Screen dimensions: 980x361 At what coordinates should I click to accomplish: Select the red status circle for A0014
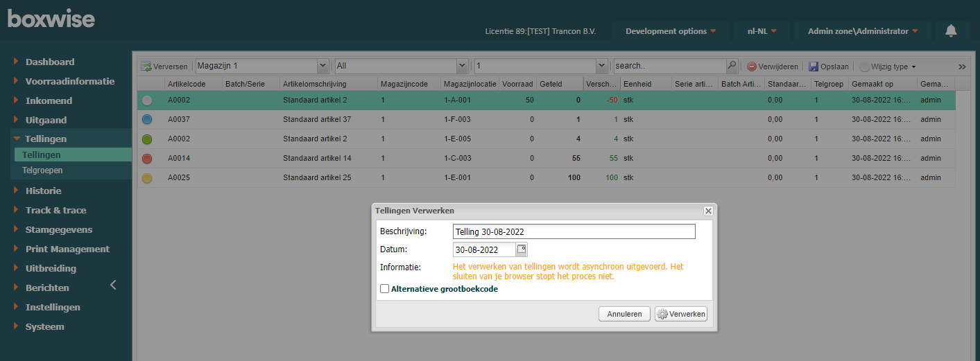147,158
